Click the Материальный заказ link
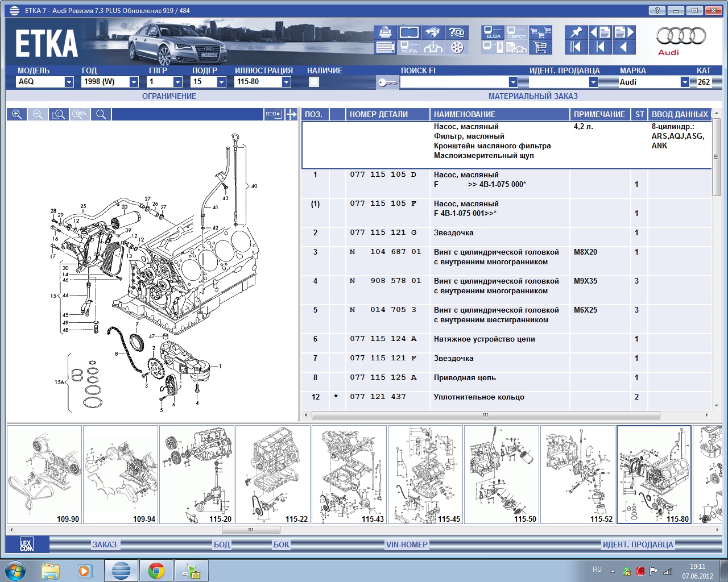Screen dimensions: 728x582 (533, 96)
